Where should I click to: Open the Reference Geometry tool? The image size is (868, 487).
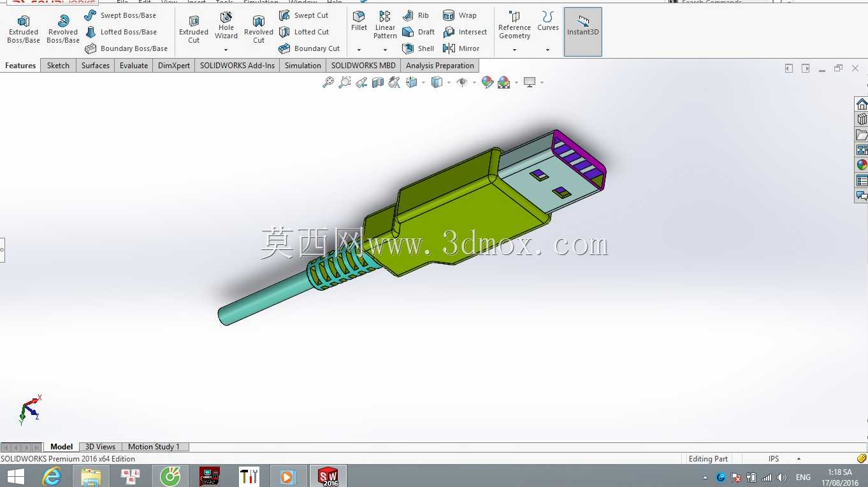(514, 25)
